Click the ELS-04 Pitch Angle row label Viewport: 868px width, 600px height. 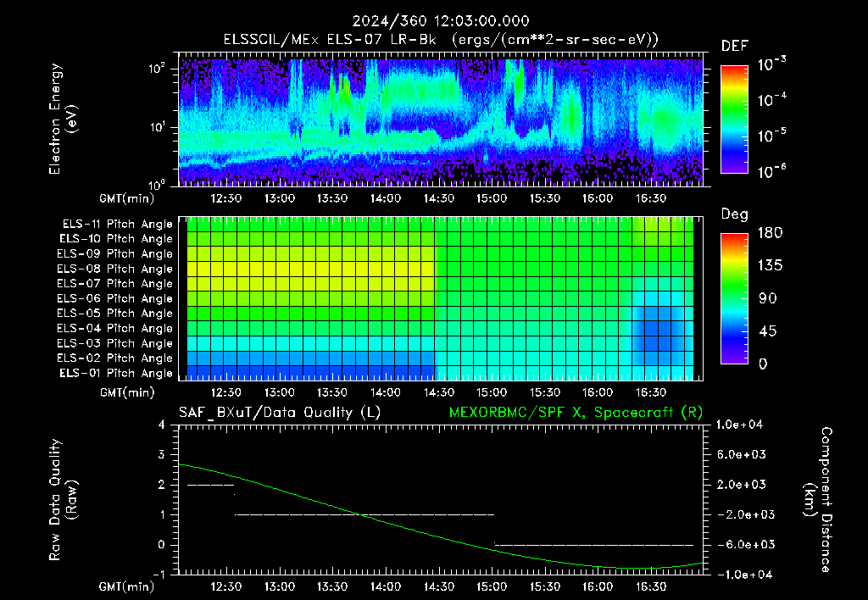(x=115, y=328)
